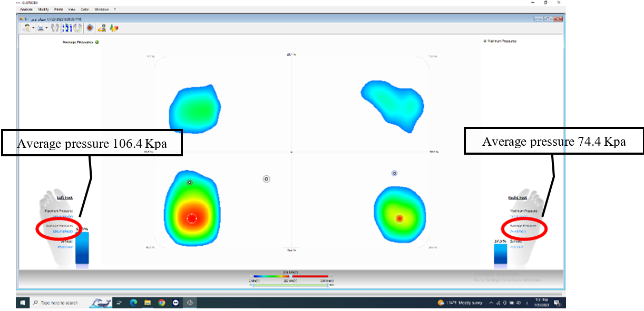Screen dimensions: 644x311
Task: Select the Average Pressures radio button
Action: pyautogui.click(x=97, y=42)
